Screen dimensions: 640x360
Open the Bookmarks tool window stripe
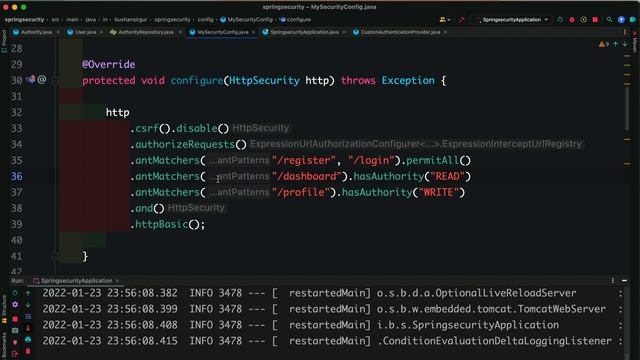pos(4,345)
